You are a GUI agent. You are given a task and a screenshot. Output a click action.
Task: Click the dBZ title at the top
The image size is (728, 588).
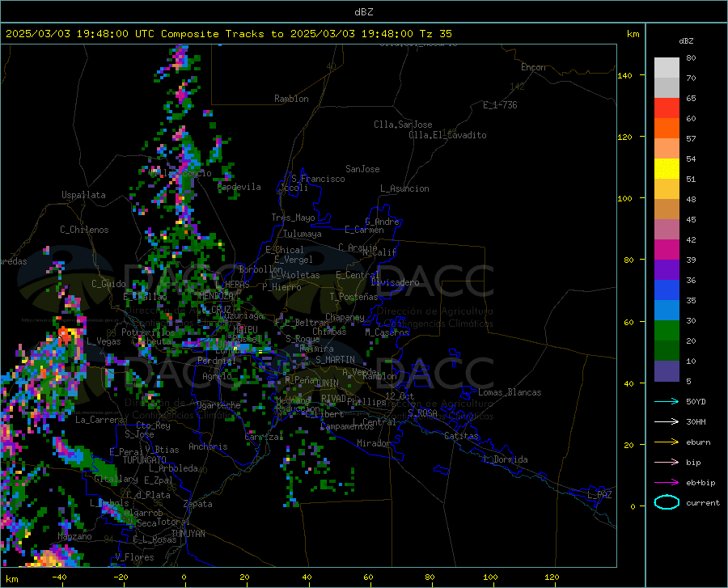coord(363,12)
